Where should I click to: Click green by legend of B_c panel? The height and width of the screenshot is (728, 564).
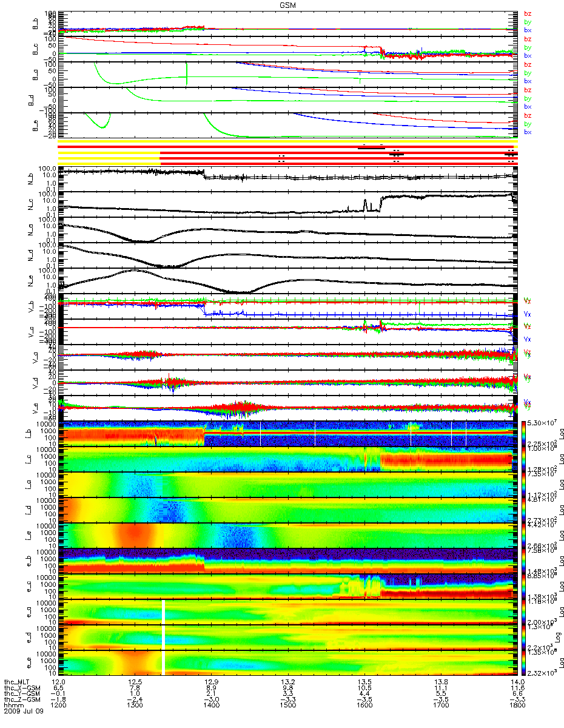528,47
